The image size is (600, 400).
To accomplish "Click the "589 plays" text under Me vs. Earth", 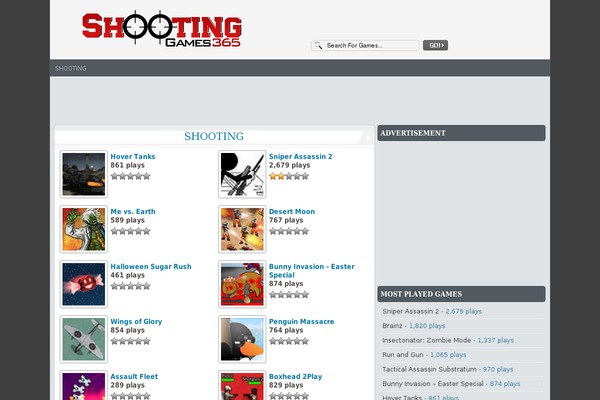I will [x=127, y=220].
